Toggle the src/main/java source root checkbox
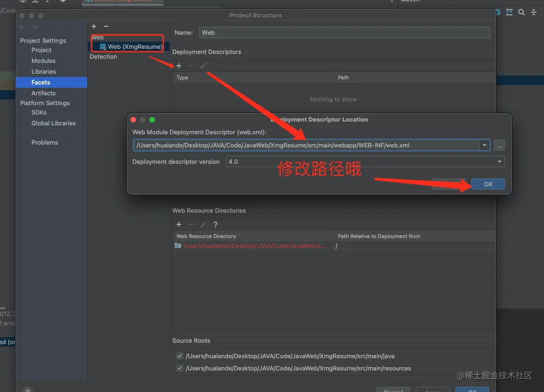Image resolution: width=544 pixels, height=392 pixels. coord(180,356)
